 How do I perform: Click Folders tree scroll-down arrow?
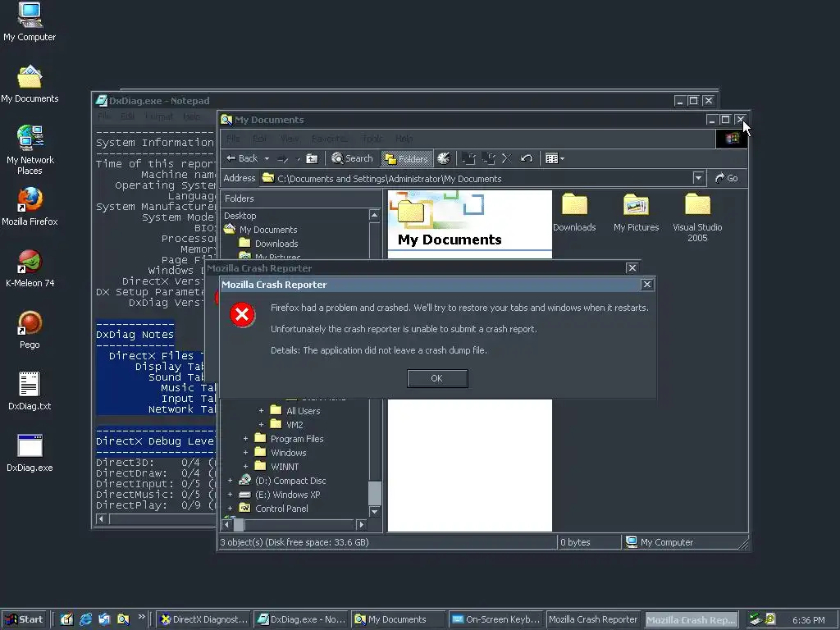[374, 512]
